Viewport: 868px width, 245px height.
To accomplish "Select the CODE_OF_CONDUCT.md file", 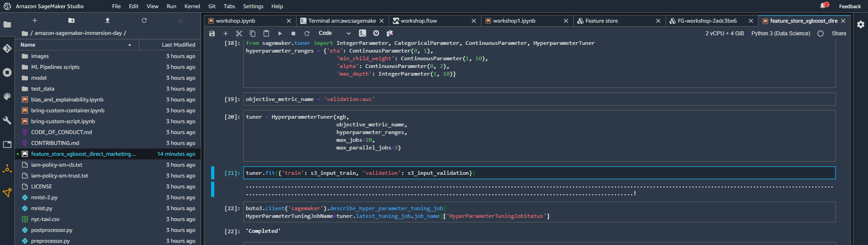I will (108, 132).
